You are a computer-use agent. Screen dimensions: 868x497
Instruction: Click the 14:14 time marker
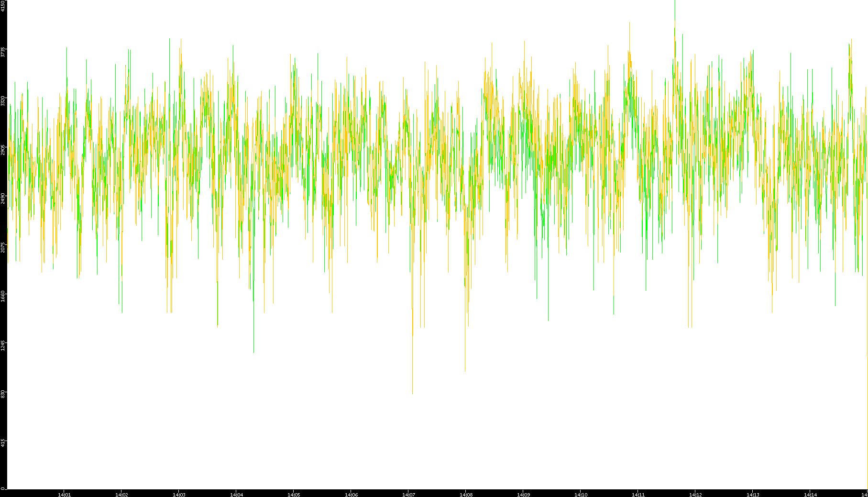(x=810, y=495)
